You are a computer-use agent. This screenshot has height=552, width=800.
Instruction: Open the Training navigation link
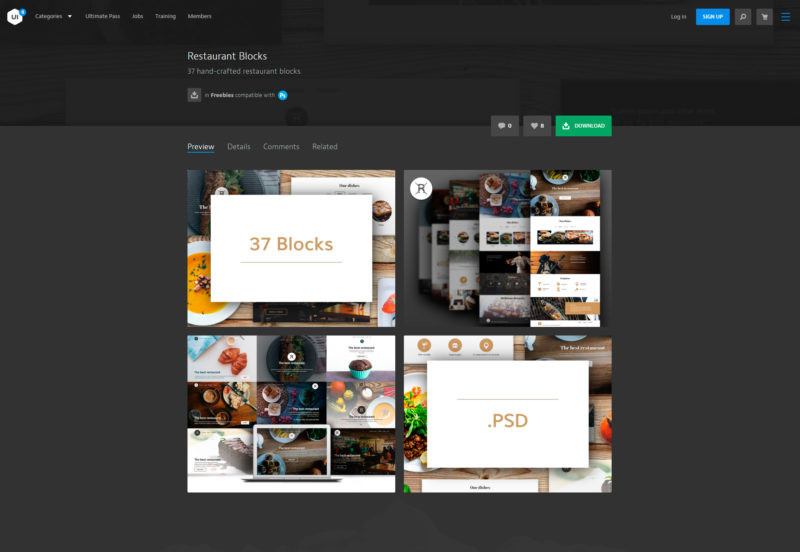point(165,16)
